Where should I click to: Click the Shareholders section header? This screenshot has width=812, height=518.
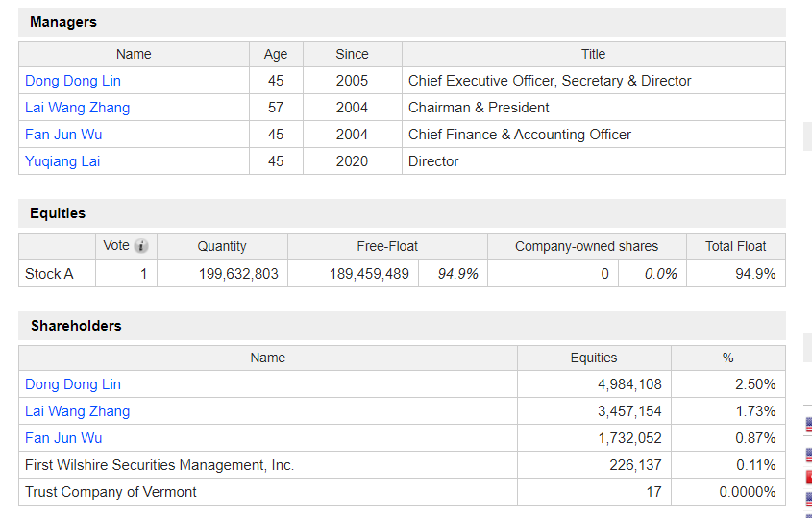[76, 326]
